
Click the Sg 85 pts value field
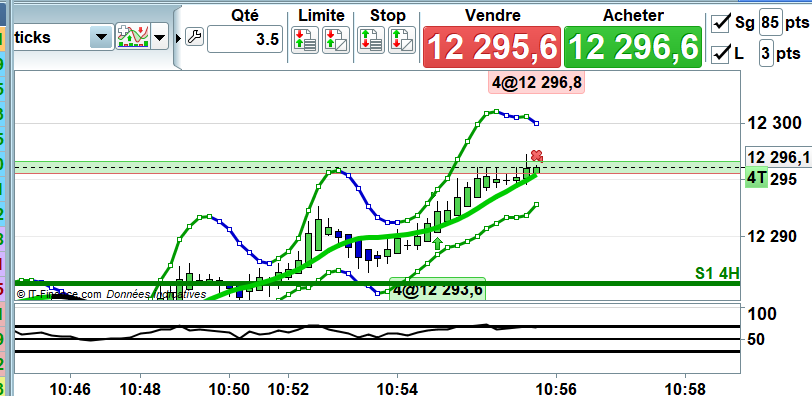point(771,23)
